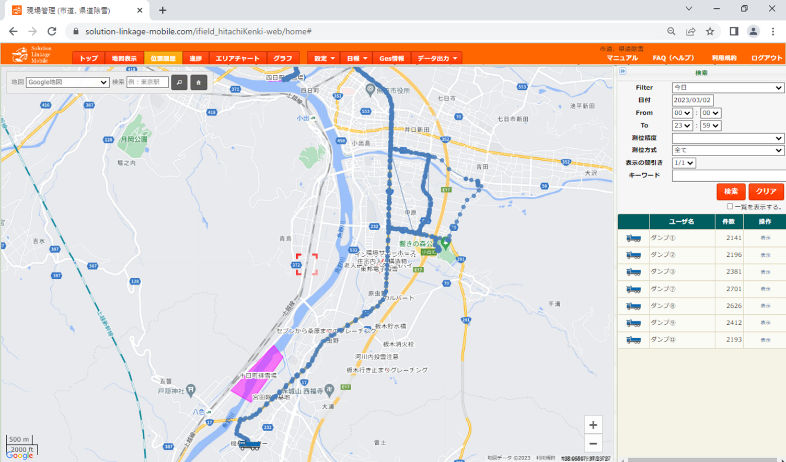Open the 地図 Google地図 dropdown
786x462 pixels.
coord(68,82)
